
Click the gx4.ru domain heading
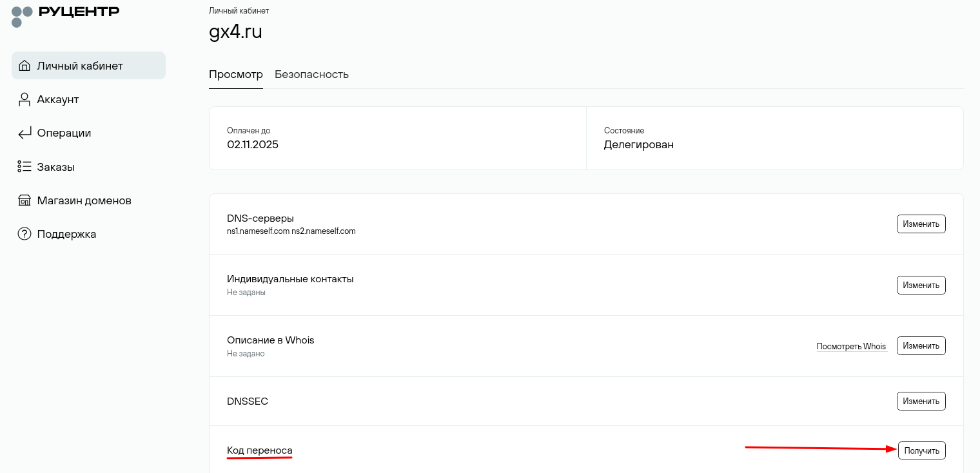point(235,32)
